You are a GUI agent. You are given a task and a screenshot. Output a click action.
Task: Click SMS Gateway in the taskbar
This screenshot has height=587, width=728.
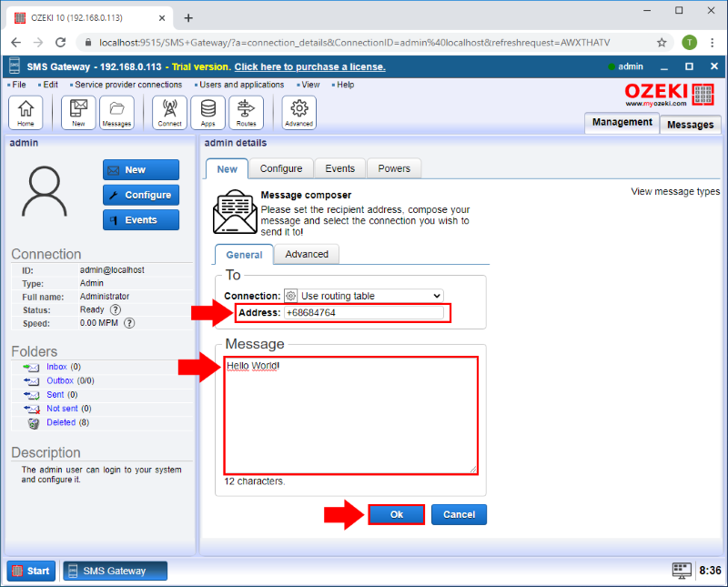click(115, 571)
